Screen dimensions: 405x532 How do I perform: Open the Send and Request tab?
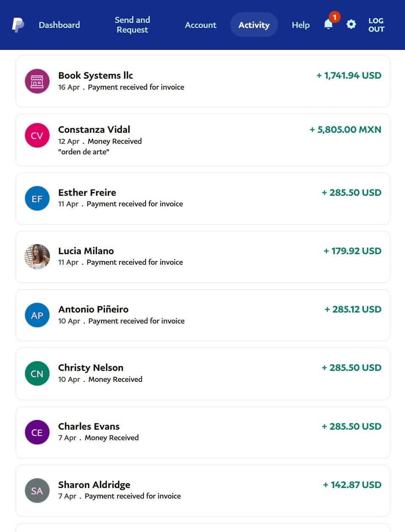132,25
